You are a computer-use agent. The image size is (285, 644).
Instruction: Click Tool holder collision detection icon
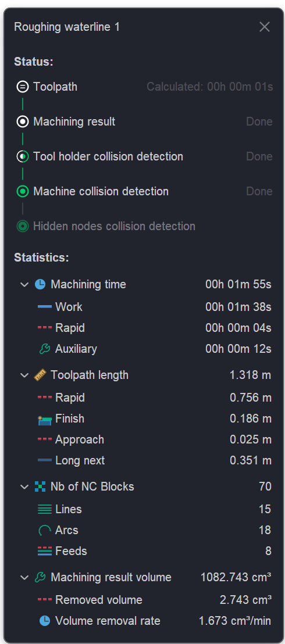click(x=23, y=156)
